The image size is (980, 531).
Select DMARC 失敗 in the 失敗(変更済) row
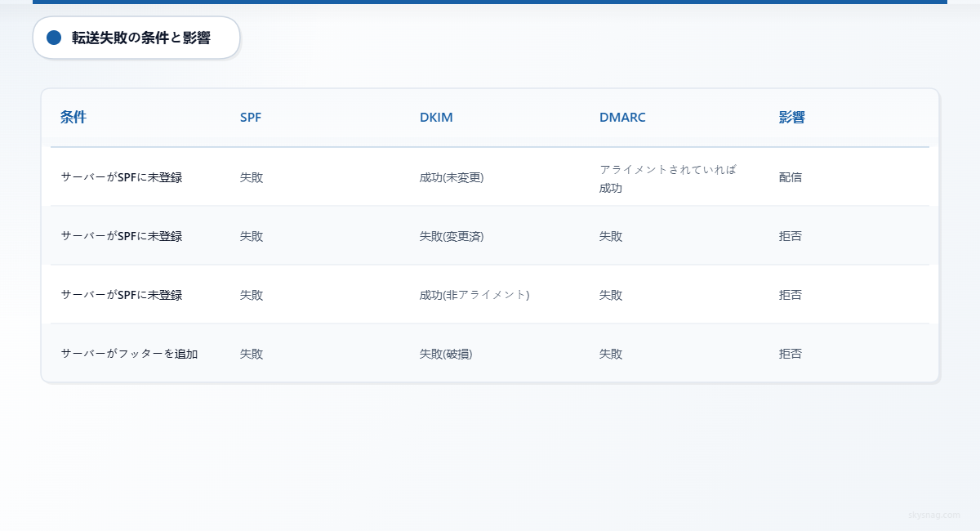611,236
